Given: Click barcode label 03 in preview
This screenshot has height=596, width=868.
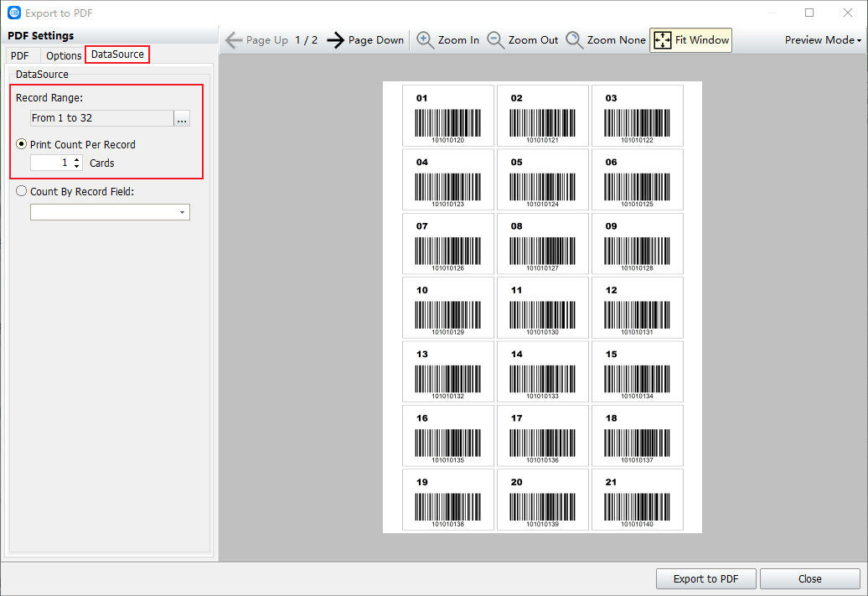Looking at the screenshot, I should pyautogui.click(x=637, y=116).
